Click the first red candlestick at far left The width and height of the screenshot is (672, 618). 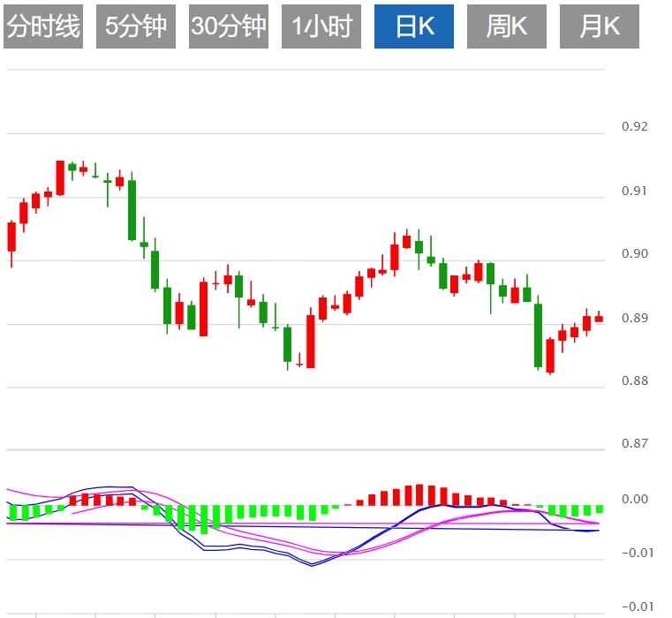(x=11, y=237)
